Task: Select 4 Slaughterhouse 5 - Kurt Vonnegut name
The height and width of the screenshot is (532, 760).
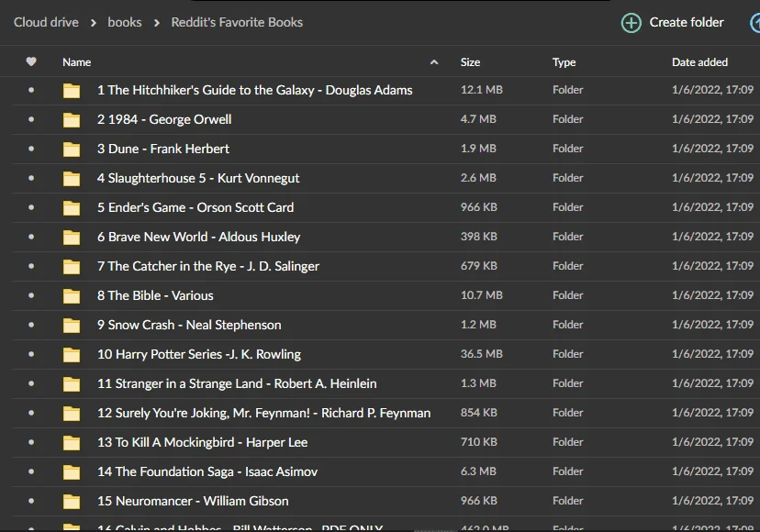Action: [197, 178]
